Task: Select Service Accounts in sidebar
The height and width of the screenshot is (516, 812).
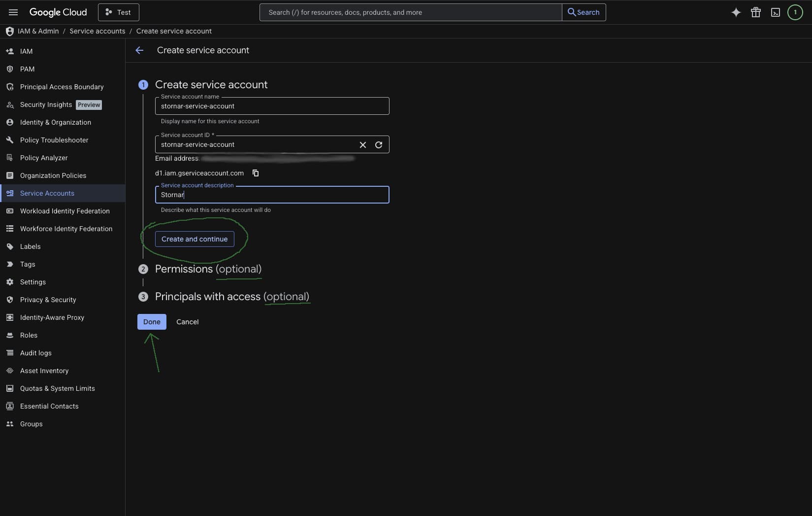Action: 63,193
